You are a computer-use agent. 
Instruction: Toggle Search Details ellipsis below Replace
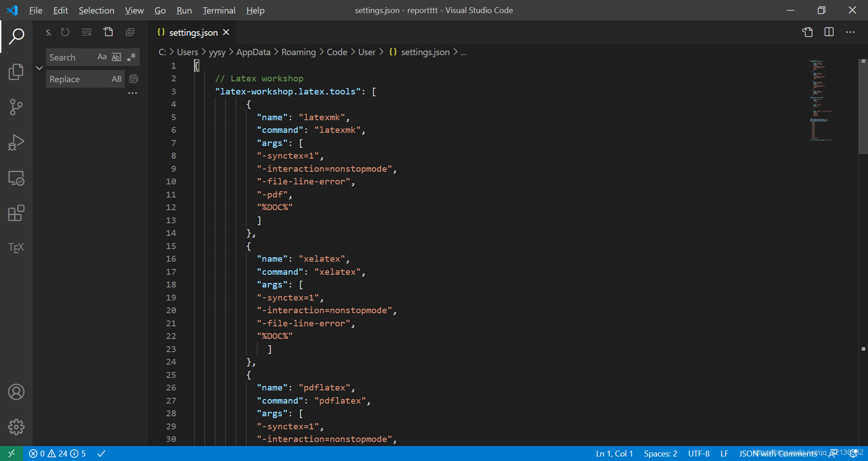(x=132, y=93)
